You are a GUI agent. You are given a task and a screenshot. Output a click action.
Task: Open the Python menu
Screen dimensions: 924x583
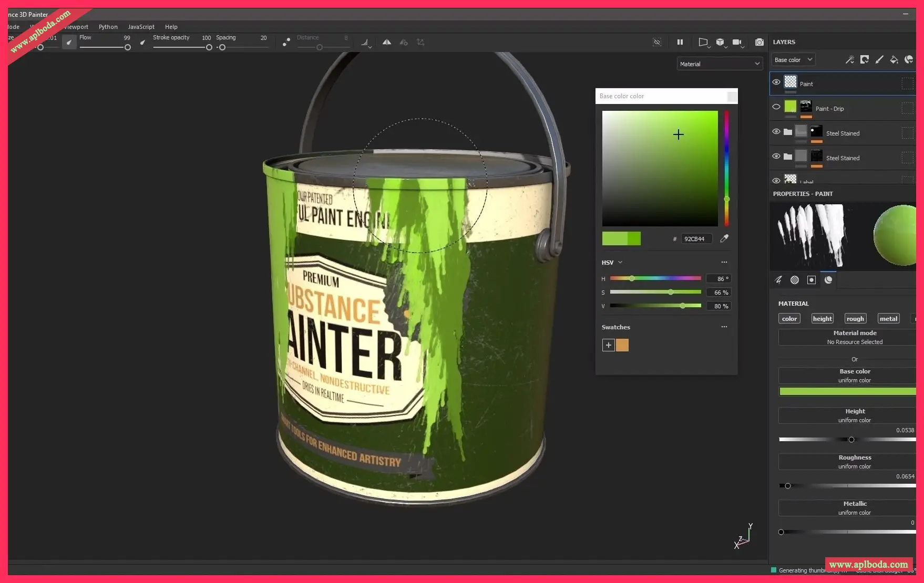108,27
